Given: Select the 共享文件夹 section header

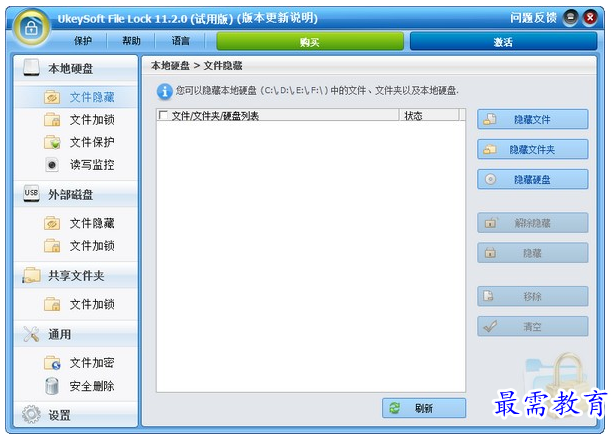Looking at the screenshot, I should coord(75,275).
